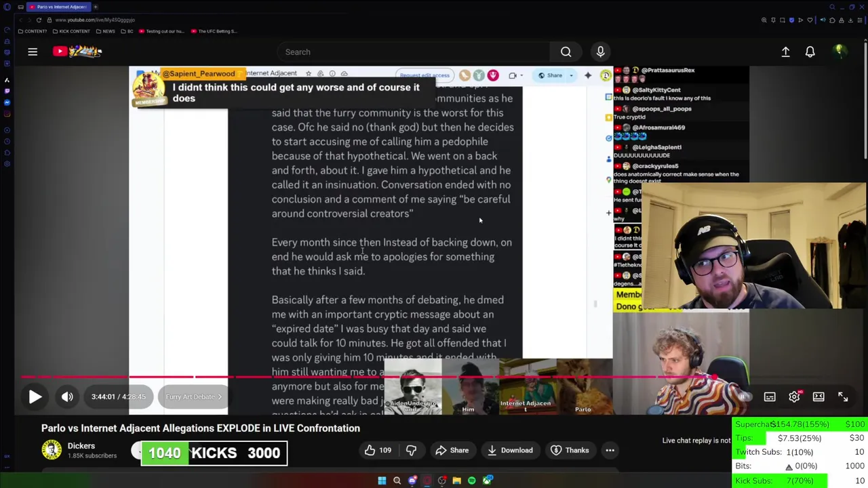Toggle the autoplay switch
The width and height of the screenshot is (868, 488).
(x=745, y=397)
